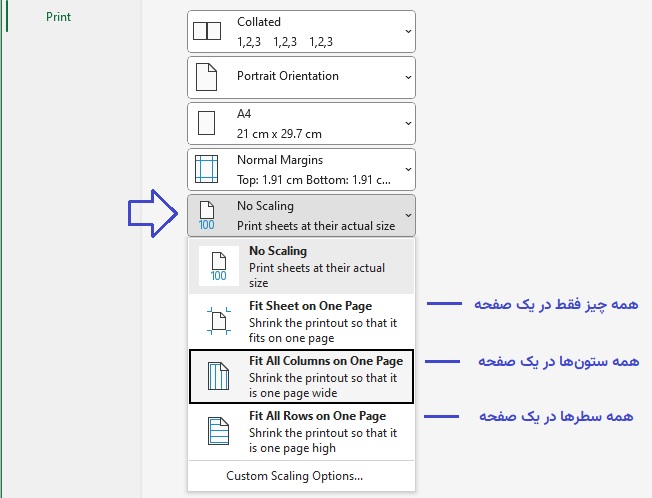Click the A4 paper size icon
Screen dimensions: 652x498
(206, 123)
